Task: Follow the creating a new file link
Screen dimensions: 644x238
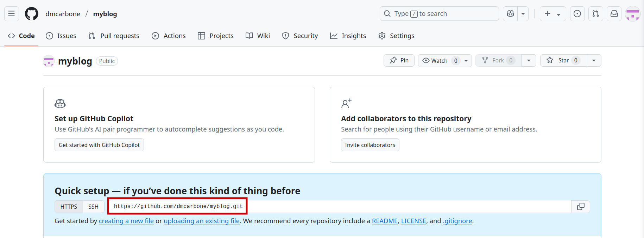Action: (x=126, y=221)
